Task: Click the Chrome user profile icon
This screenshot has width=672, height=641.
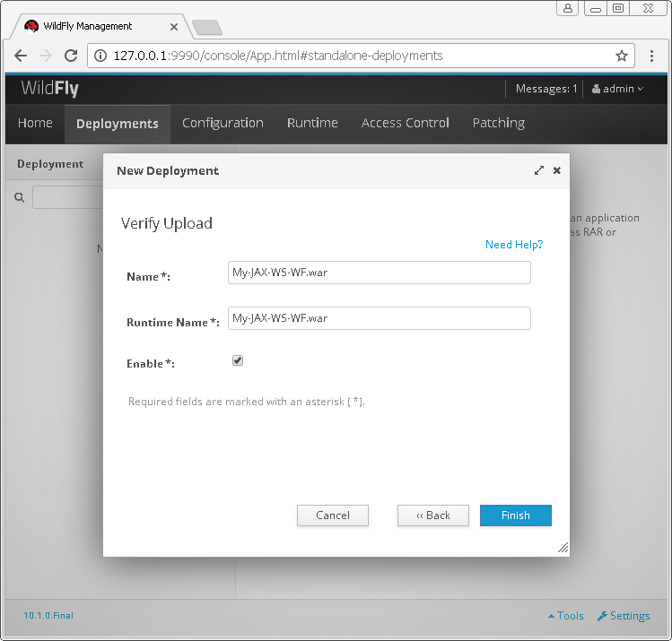Action: coord(567,8)
